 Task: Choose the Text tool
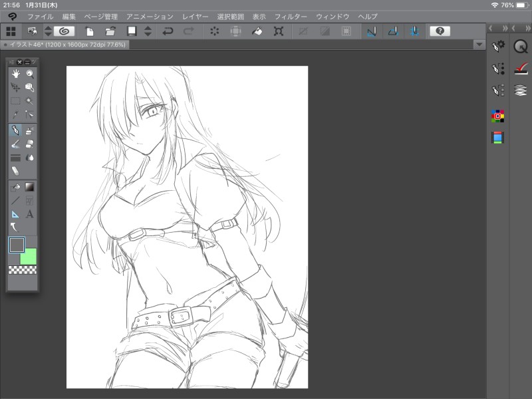point(29,214)
